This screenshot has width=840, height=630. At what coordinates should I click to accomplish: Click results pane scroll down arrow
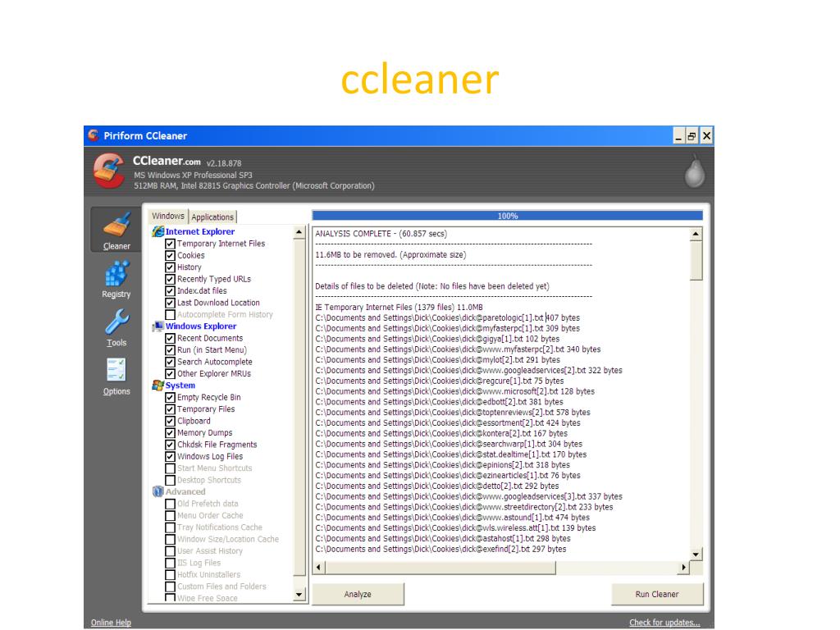(696, 554)
